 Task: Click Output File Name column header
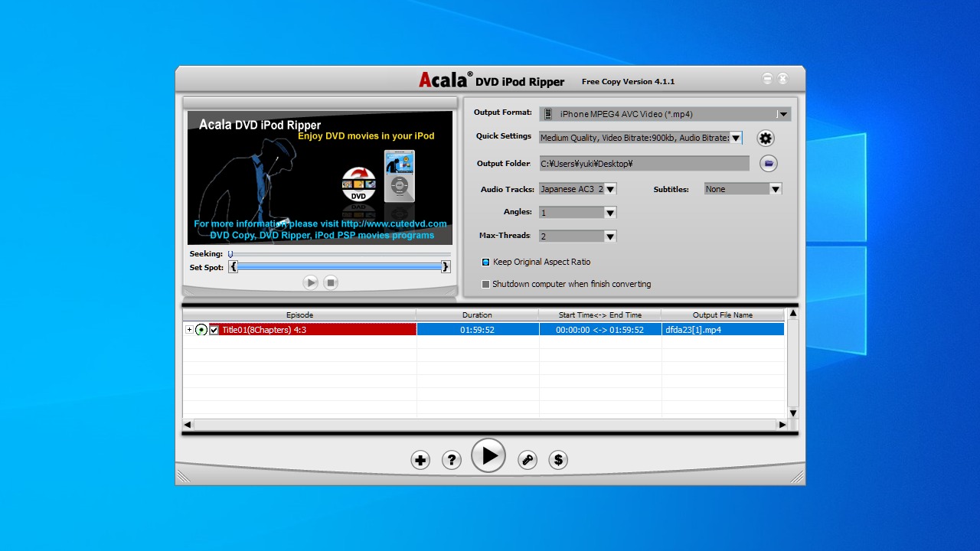click(723, 315)
